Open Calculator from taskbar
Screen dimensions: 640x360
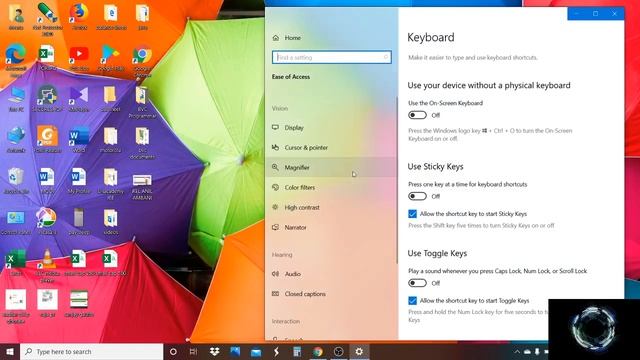pos(297,351)
